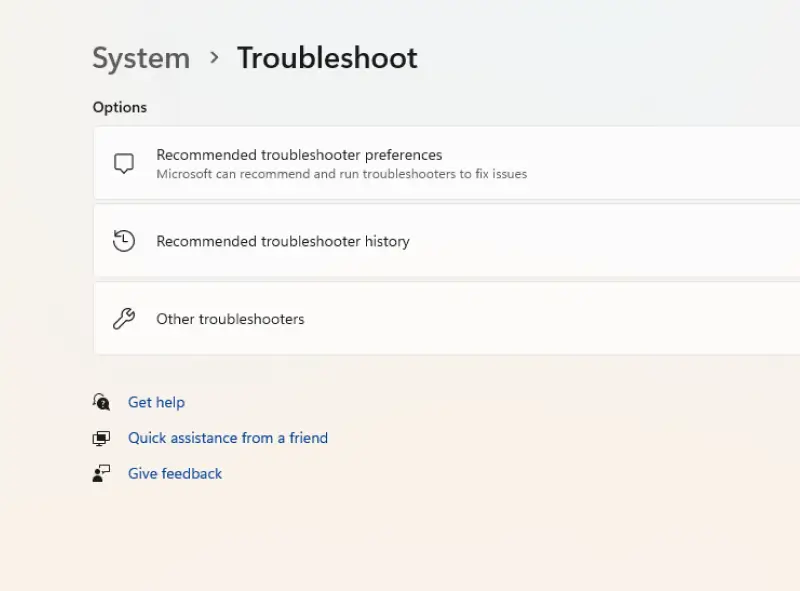
Task: Click the question mark help icon beside Get help
Action: pyautogui.click(x=101, y=402)
